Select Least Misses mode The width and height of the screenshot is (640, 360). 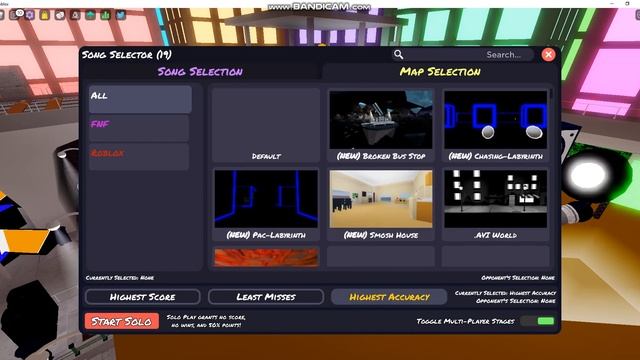266,297
